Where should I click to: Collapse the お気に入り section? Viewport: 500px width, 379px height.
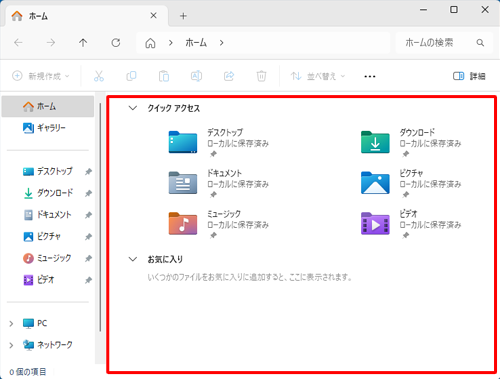133,259
